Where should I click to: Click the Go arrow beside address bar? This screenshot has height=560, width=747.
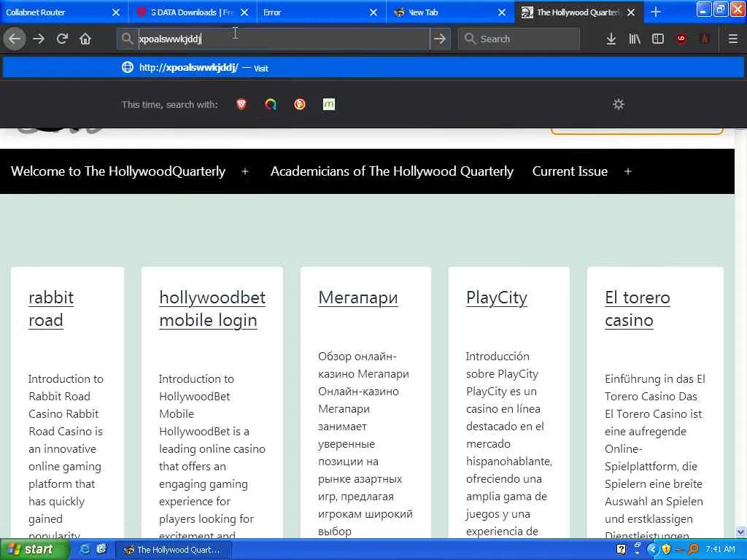(x=440, y=39)
